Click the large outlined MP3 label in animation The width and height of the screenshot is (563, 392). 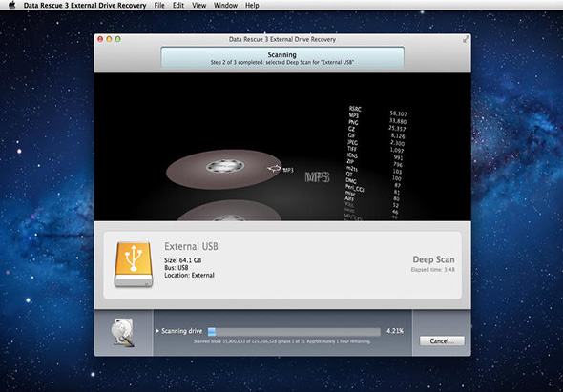[x=317, y=177]
